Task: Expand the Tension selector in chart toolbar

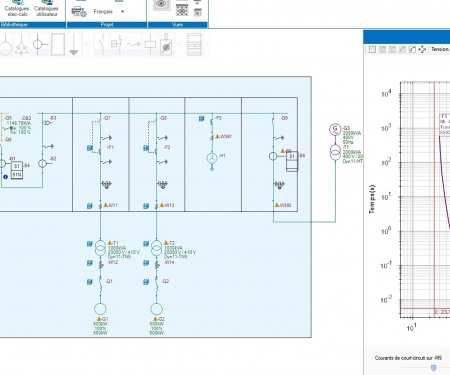Action: [440, 49]
